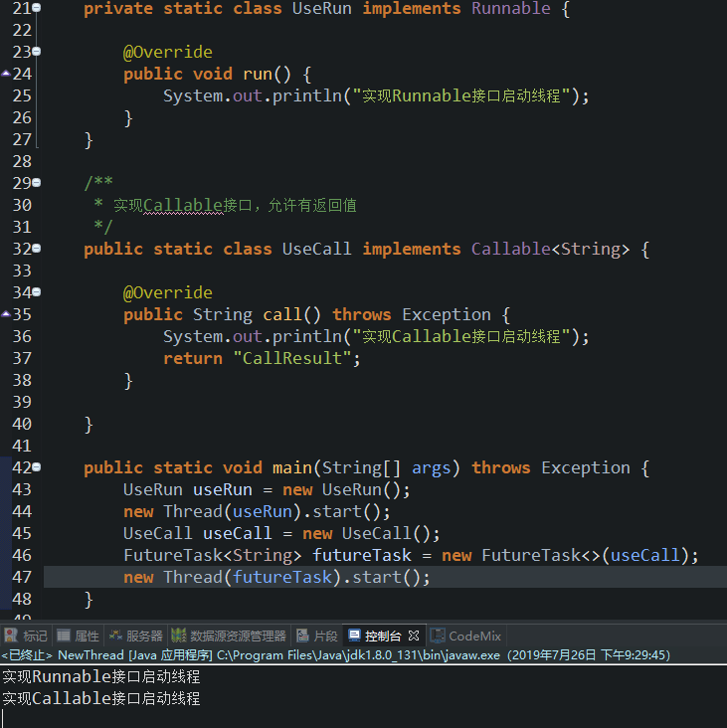
Task: Click the 数据源资源管理器 tab icon
Action: click(179, 636)
